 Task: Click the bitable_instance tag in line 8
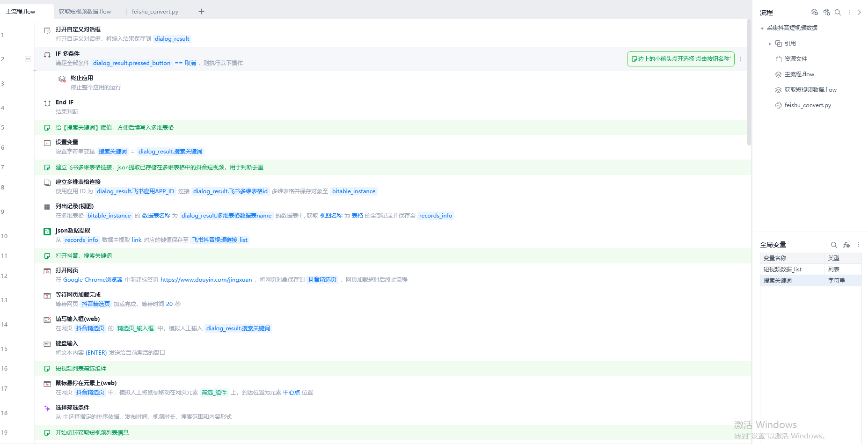[x=354, y=191]
